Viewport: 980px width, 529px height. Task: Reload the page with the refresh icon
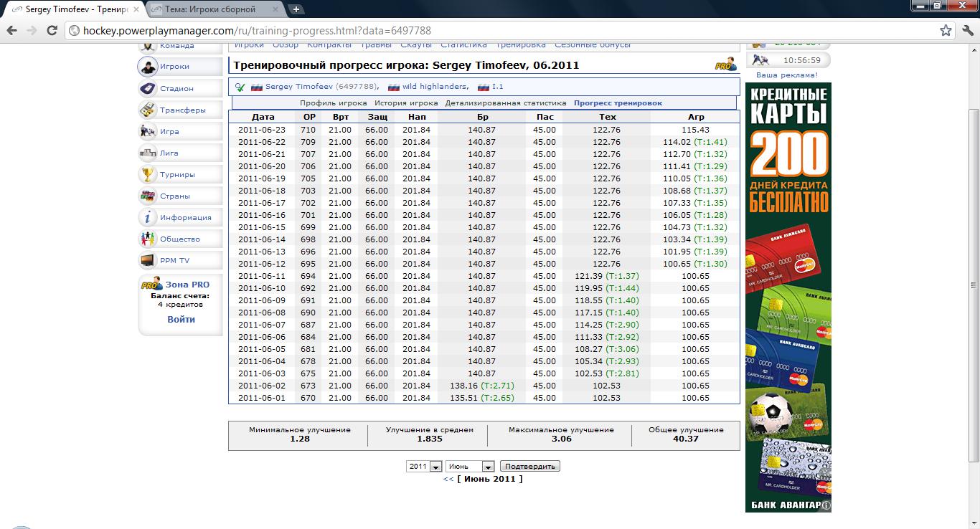click(52, 31)
